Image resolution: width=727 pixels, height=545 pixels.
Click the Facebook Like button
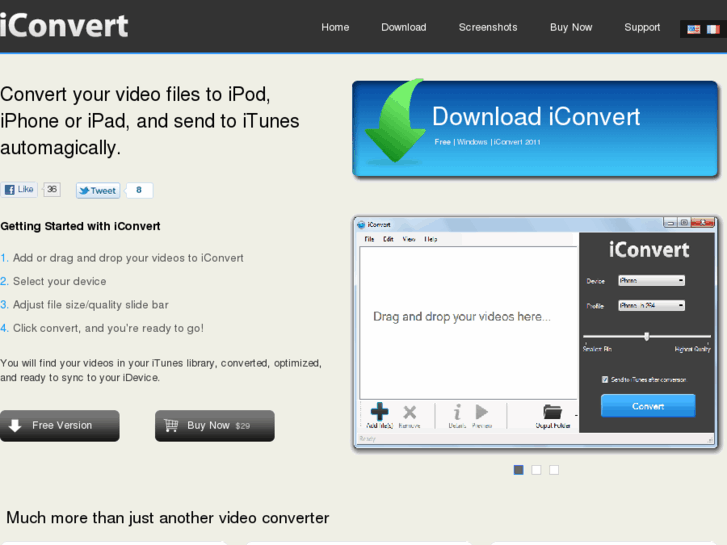coord(19,190)
